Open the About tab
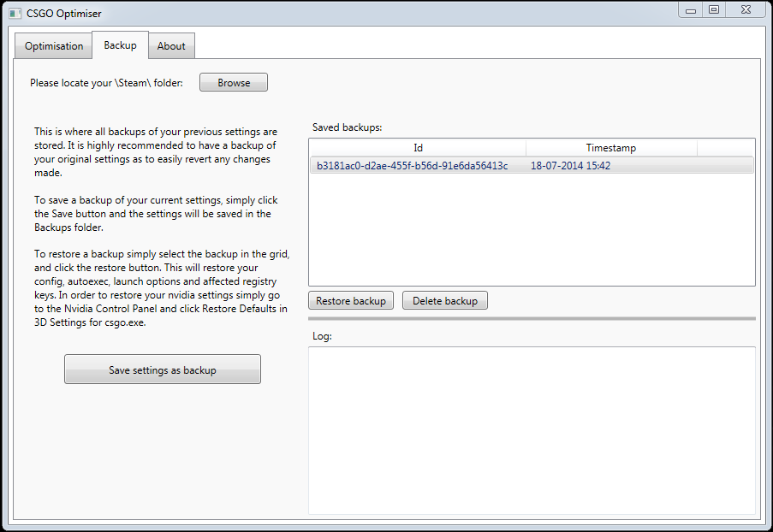The width and height of the screenshot is (773, 532). 171,46
